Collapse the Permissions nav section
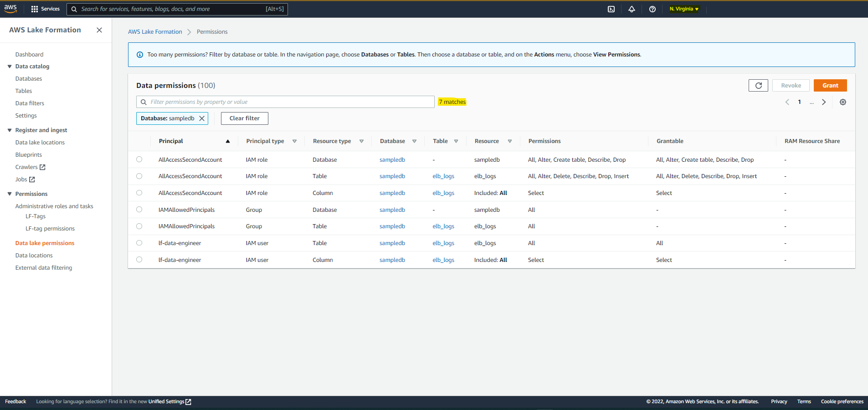 [x=10, y=194]
